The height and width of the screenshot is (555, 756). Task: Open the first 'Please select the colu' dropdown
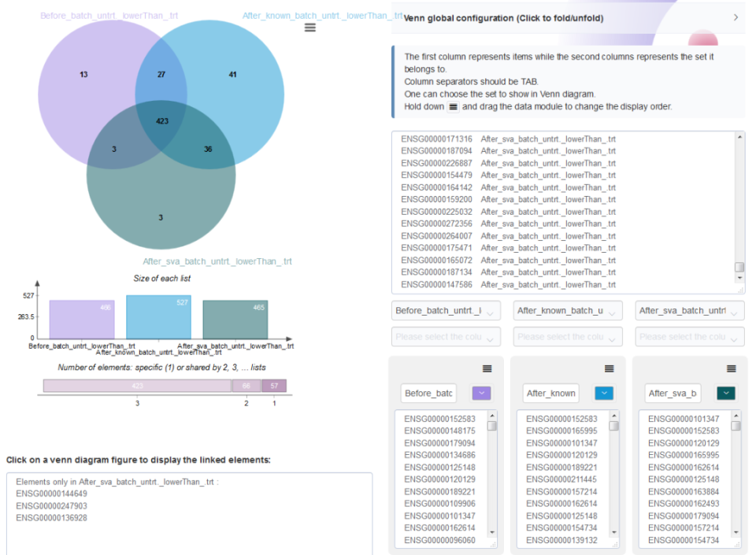[446, 337]
